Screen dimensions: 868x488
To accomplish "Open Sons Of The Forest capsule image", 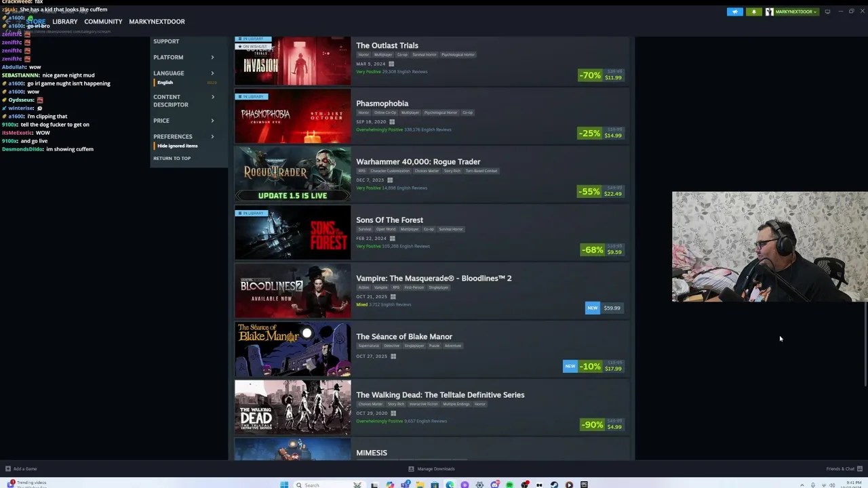I will (293, 233).
